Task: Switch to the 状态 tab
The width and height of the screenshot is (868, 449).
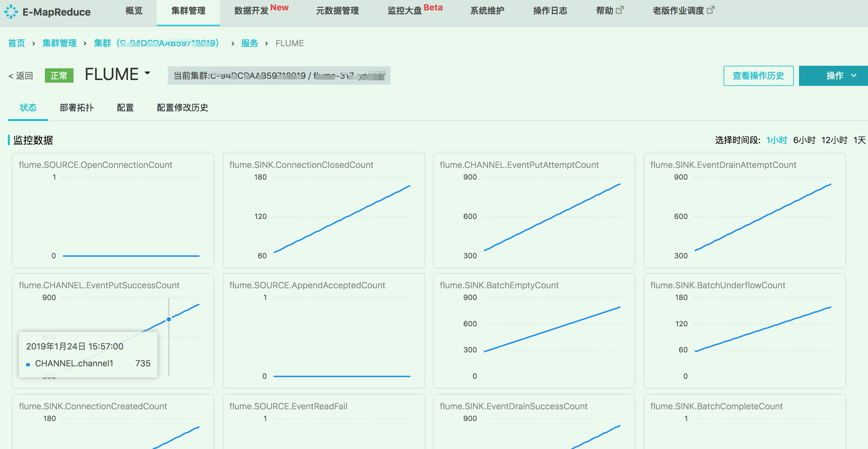Action: [x=28, y=107]
